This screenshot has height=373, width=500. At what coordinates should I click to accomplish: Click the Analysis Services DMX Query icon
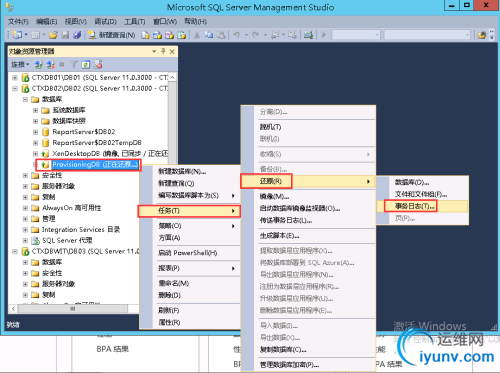169,35
